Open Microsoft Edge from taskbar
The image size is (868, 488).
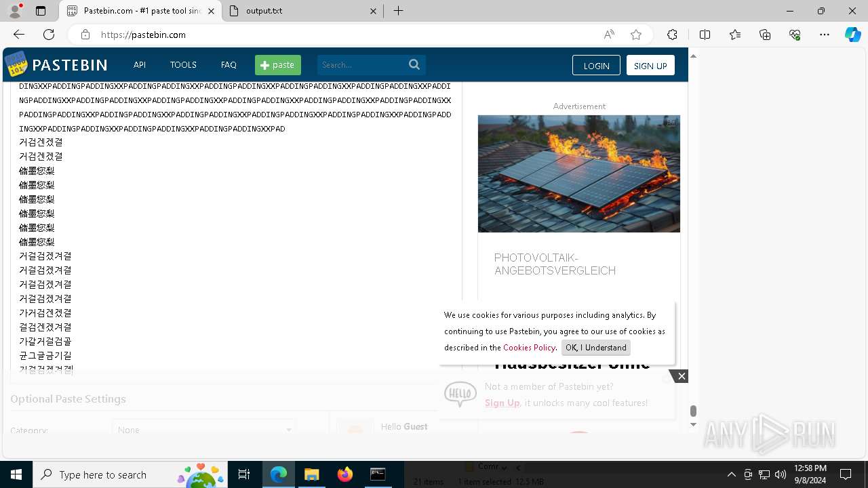pyautogui.click(x=279, y=474)
